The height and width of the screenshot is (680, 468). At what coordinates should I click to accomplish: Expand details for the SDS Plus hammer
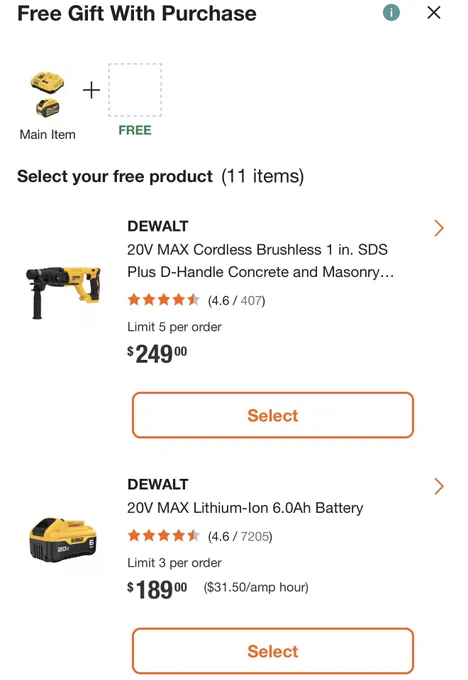click(439, 228)
